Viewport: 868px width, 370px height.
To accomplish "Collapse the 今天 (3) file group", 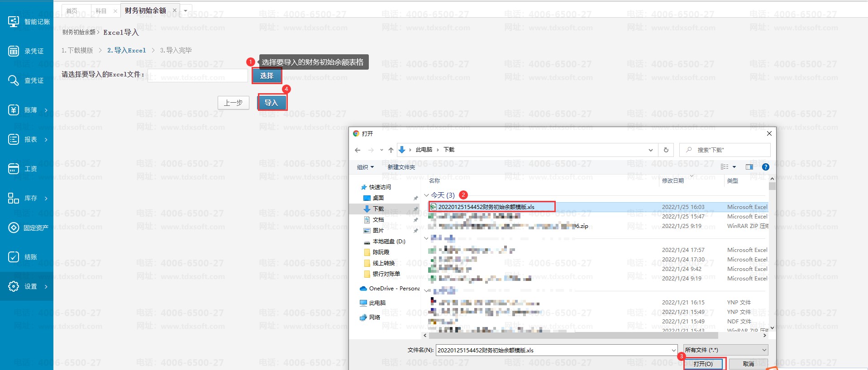I will [x=426, y=195].
